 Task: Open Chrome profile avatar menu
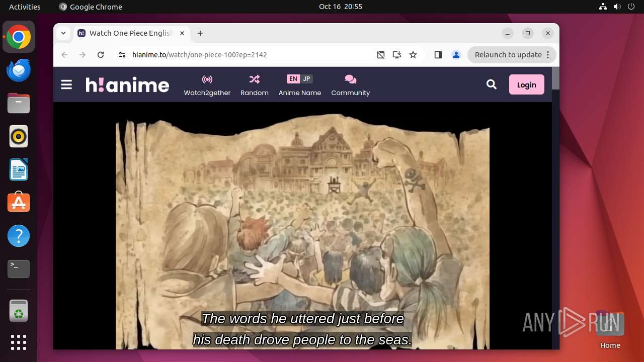[x=456, y=55]
